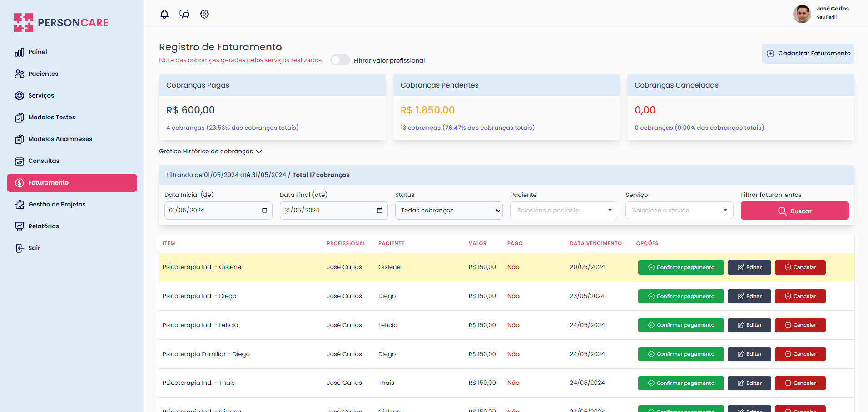Edit the Psicoterapia Ind. - Diego row
The height and width of the screenshot is (412, 868).
pyautogui.click(x=749, y=297)
